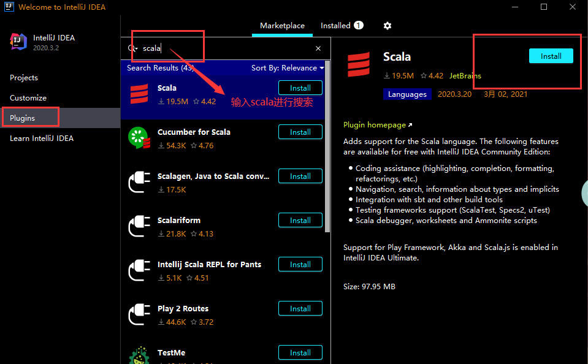Click the Installed count badge
Viewport: 588px width, 364px height.
click(359, 25)
